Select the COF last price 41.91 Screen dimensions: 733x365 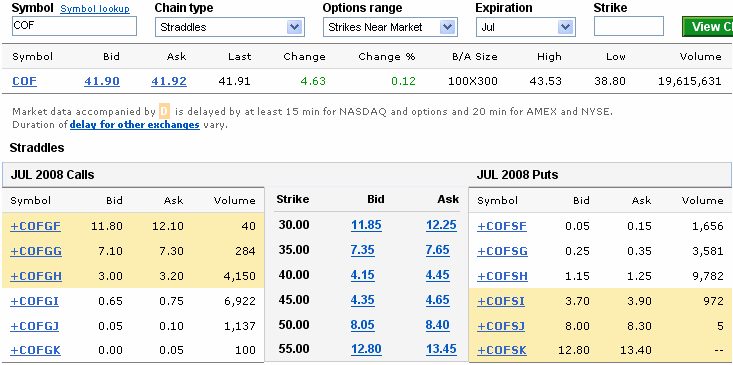coord(235,81)
